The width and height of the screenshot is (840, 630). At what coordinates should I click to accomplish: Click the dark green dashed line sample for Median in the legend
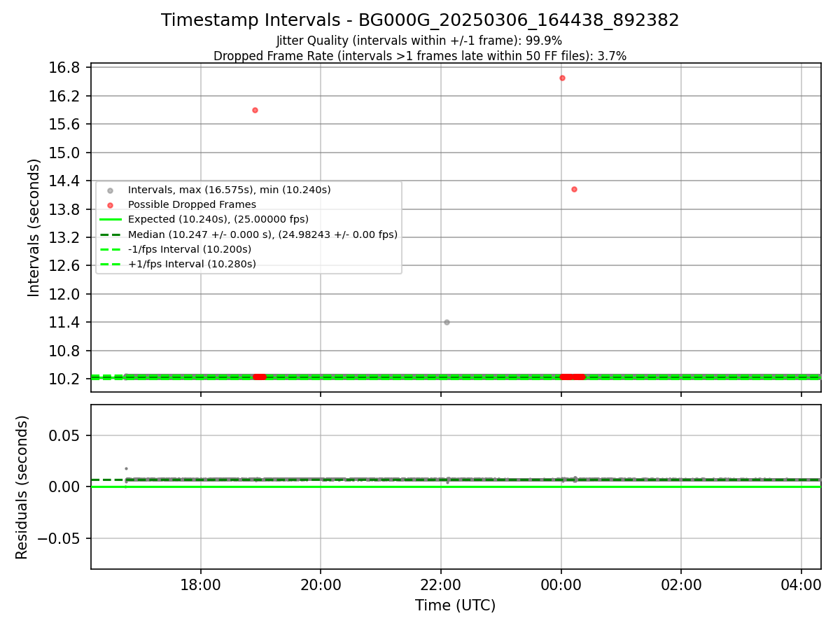(x=111, y=234)
